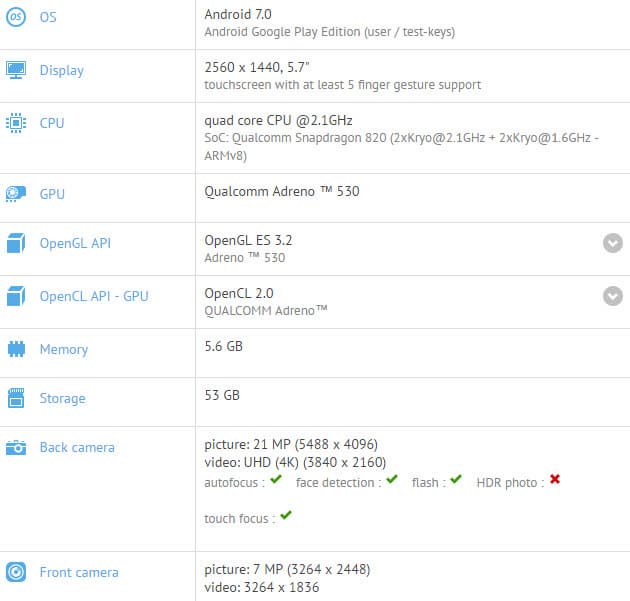Image resolution: width=630 pixels, height=601 pixels.
Task: Click the face detection green checkmark
Action: click(x=392, y=479)
